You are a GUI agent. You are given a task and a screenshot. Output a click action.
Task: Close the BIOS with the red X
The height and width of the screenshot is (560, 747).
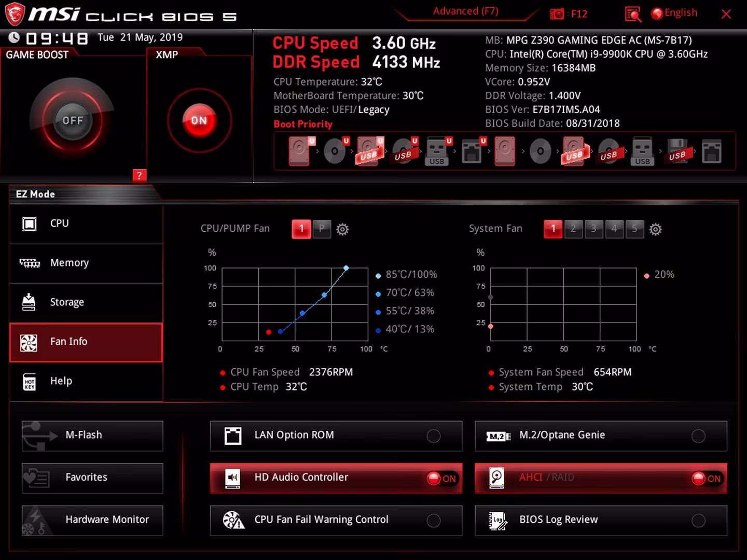click(x=726, y=14)
